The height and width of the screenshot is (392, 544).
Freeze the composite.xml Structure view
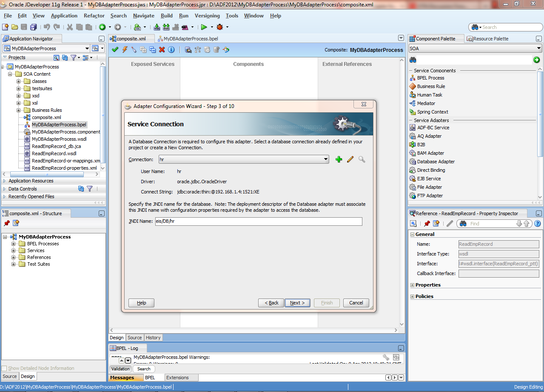(6, 223)
